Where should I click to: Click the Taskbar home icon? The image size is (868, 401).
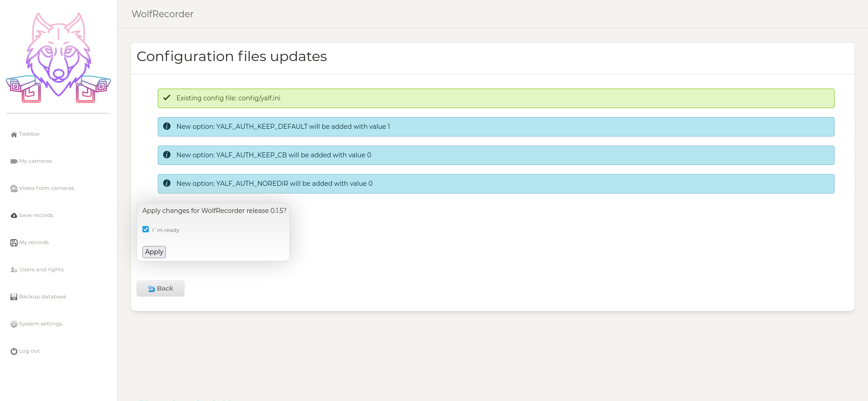pyautogui.click(x=14, y=134)
